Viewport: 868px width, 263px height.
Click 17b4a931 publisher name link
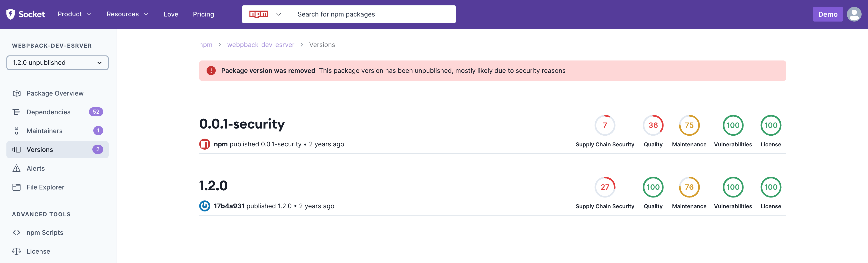[x=229, y=206]
